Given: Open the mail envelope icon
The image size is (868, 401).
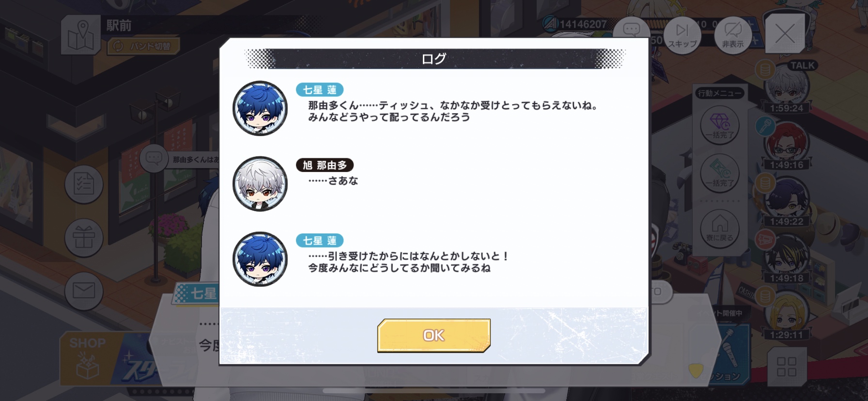Looking at the screenshot, I should (x=84, y=291).
